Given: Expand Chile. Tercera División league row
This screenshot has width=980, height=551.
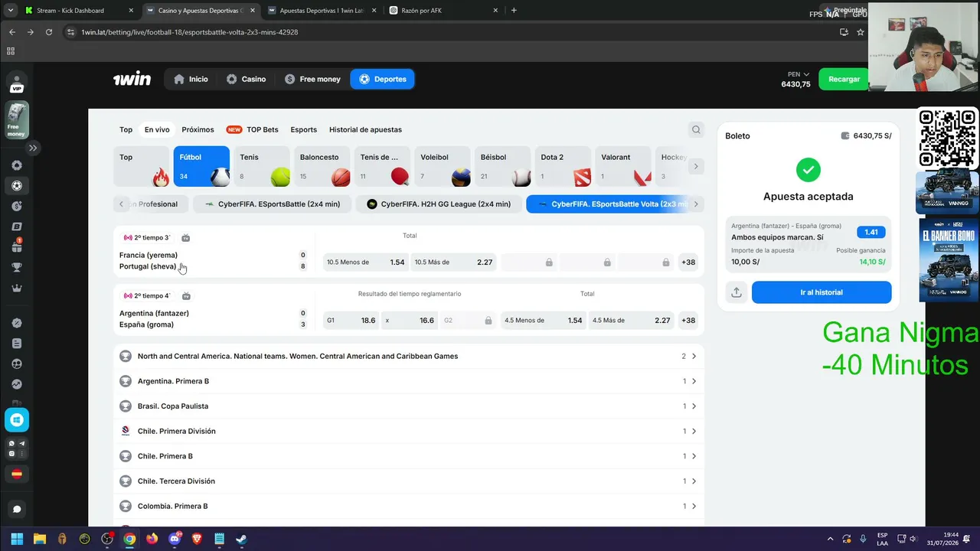Looking at the screenshot, I should coord(409,481).
